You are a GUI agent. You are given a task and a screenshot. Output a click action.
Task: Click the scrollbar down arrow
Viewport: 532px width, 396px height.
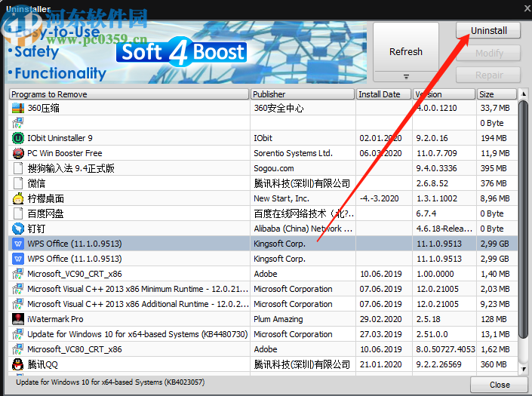(524, 369)
